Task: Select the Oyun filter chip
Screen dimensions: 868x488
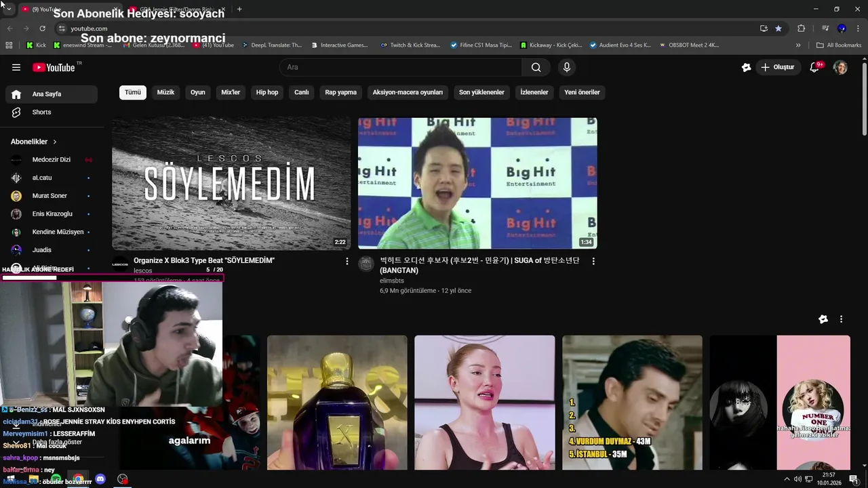Action: click(198, 92)
